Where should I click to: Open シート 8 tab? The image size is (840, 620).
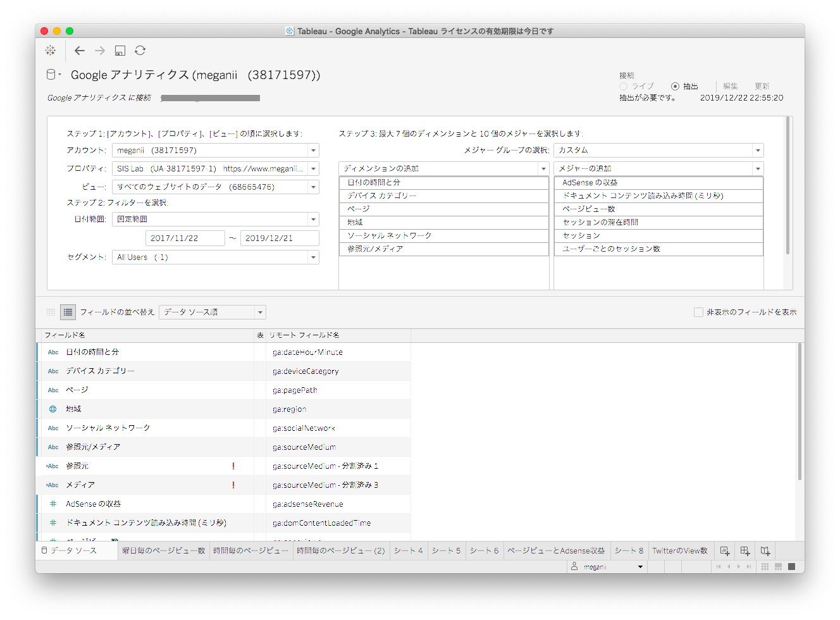pyautogui.click(x=629, y=551)
